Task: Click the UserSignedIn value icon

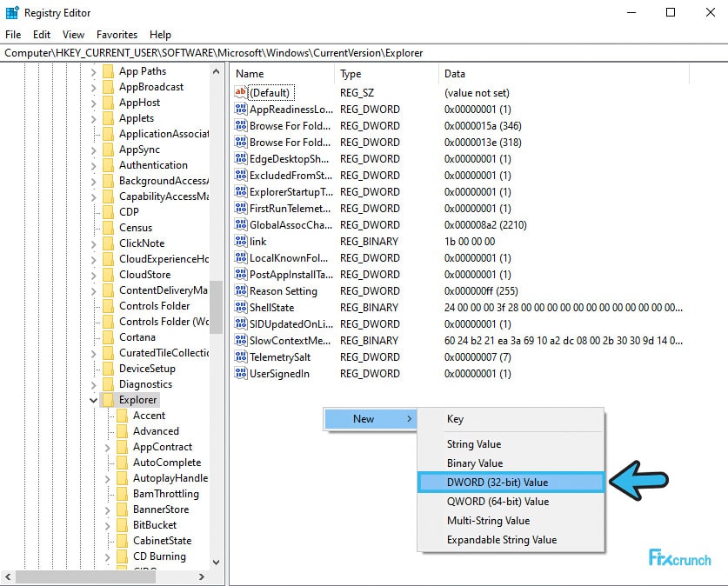Action: point(241,374)
